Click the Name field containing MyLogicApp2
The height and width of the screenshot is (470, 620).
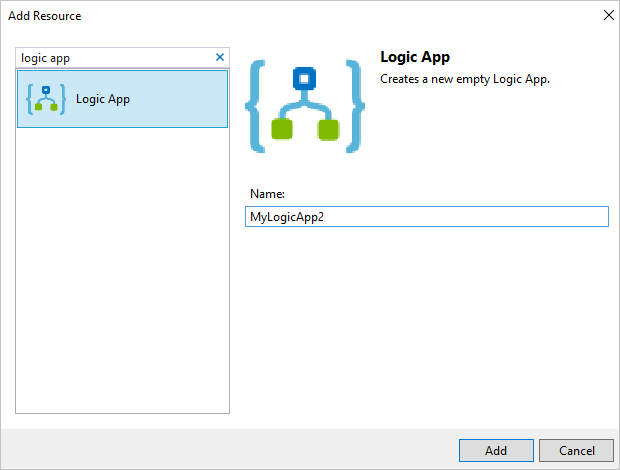click(x=427, y=217)
